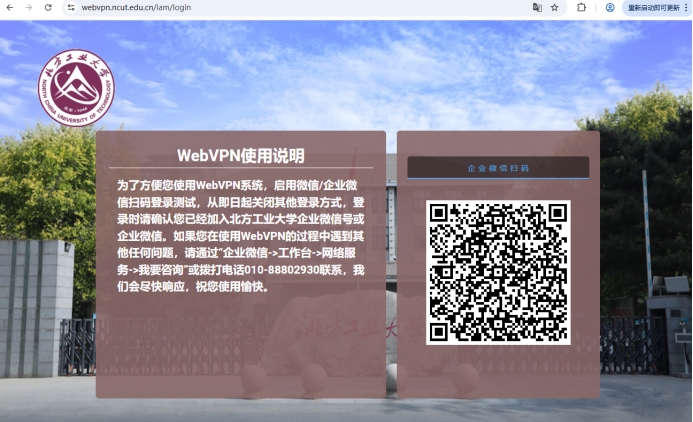Open the browser three-dot menu

[686, 8]
